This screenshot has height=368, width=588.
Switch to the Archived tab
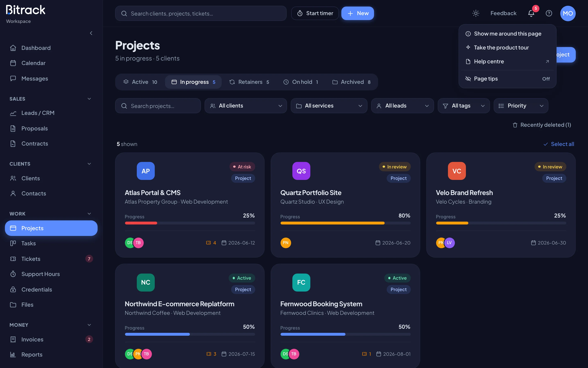(x=351, y=82)
